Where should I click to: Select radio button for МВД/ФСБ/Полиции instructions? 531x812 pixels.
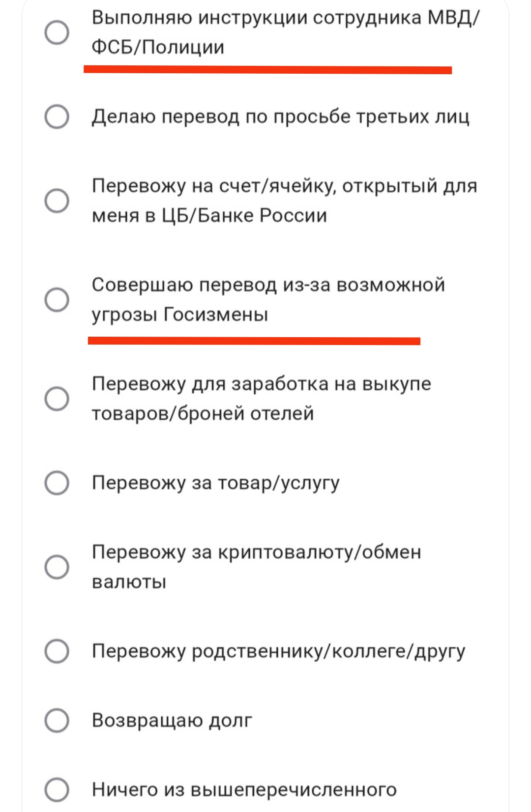point(57,33)
